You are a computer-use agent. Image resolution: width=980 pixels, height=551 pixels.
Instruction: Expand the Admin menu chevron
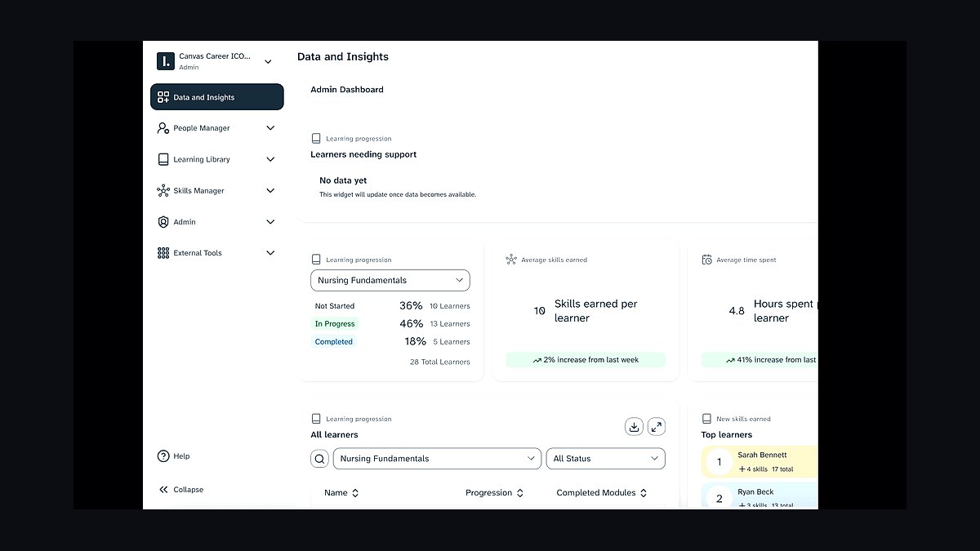pyautogui.click(x=270, y=222)
